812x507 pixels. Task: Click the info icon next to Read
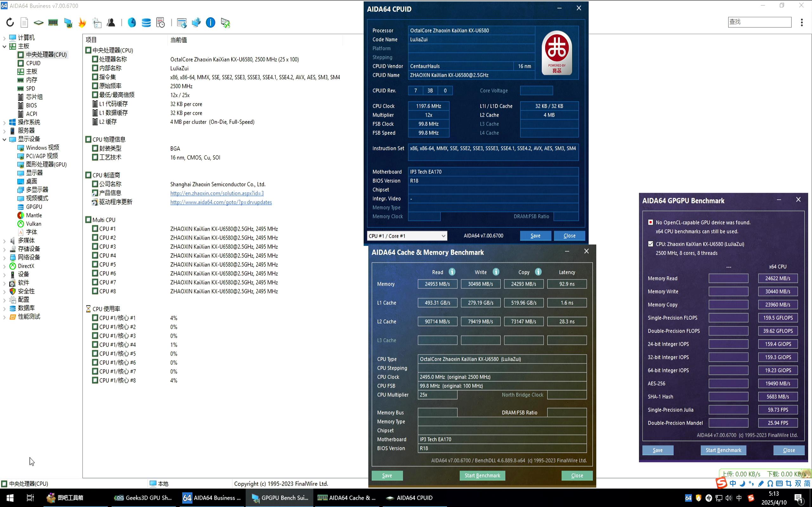[x=452, y=272]
